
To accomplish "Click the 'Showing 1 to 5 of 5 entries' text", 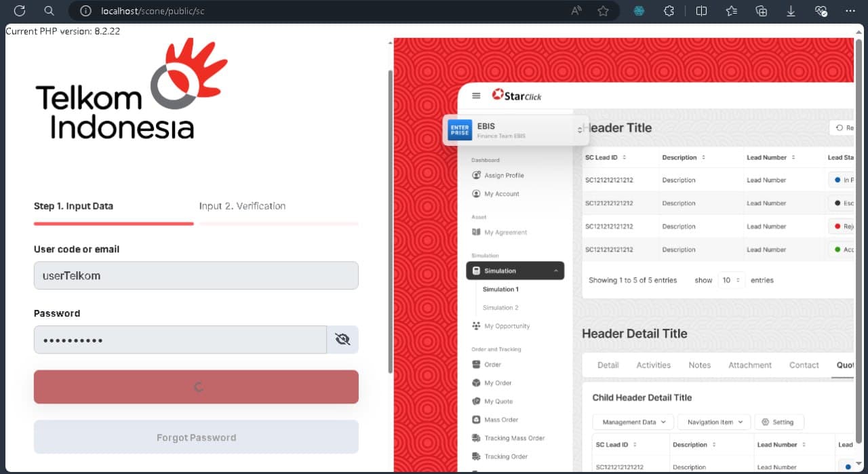I will pyautogui.click(x=633, y=280).
